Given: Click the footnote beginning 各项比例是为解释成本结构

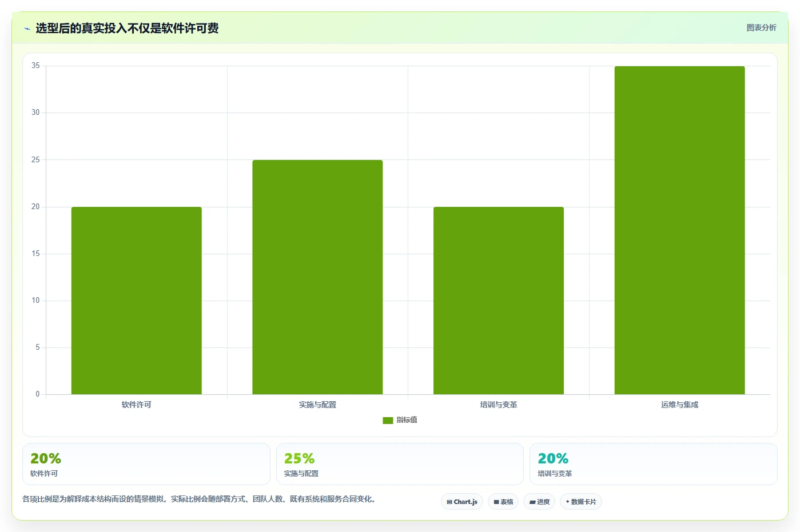Looking at the screenshot, I should [x=200, y=499].
